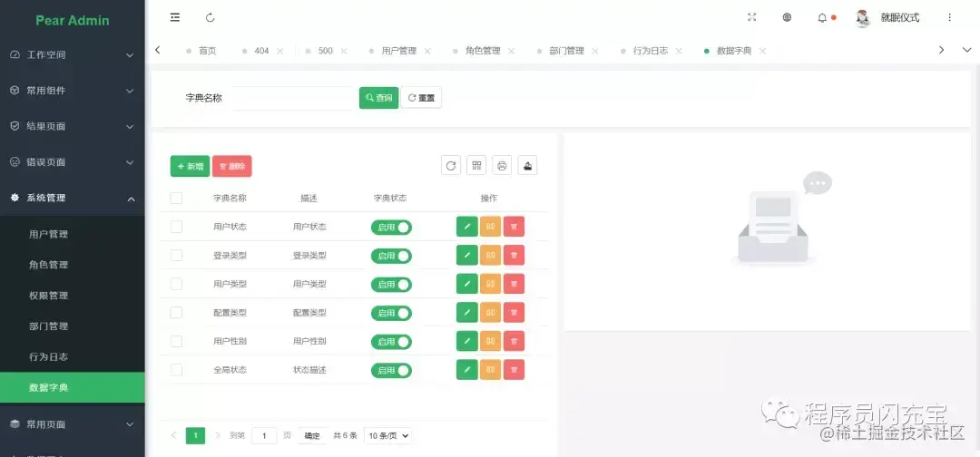
Task: Switch to the 用户管理 tab
Action: click(398, 51)
